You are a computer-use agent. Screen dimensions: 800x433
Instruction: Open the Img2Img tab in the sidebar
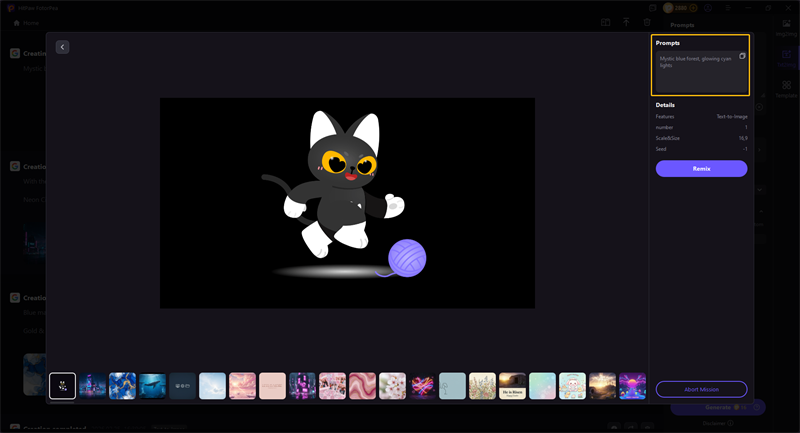click(x=786, y=28)
